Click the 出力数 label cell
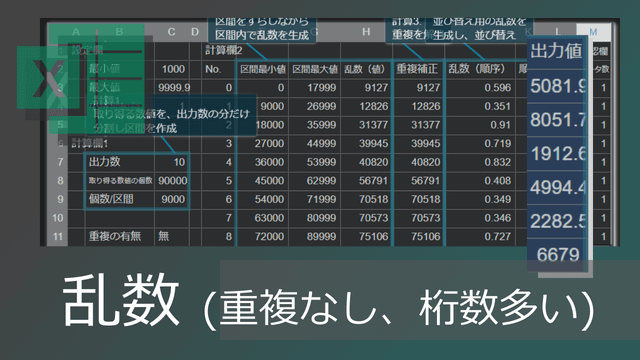The image size is (640, 360). (120, 162)
